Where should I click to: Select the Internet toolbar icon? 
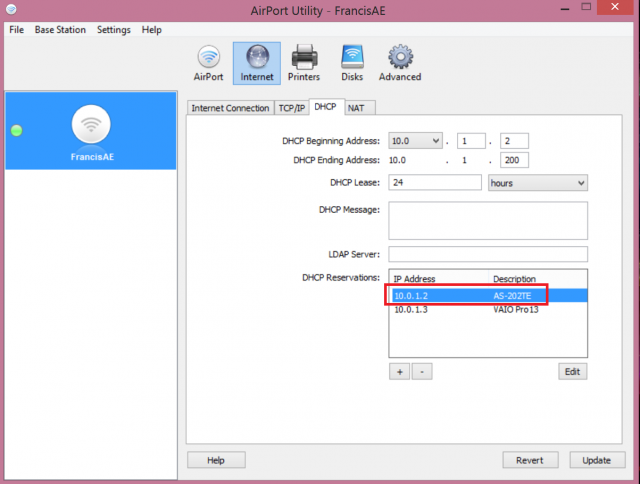point(257,64)
